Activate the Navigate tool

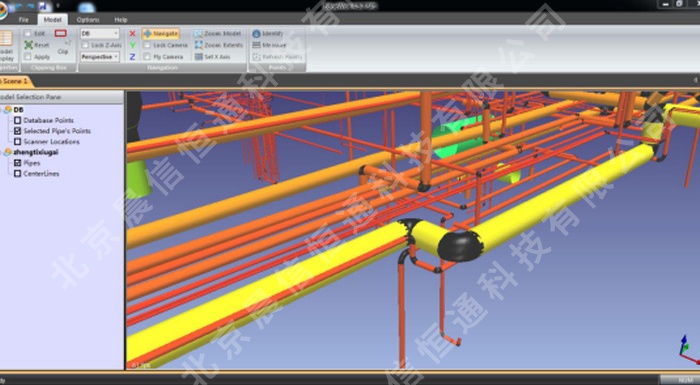[x=161, y=33]
